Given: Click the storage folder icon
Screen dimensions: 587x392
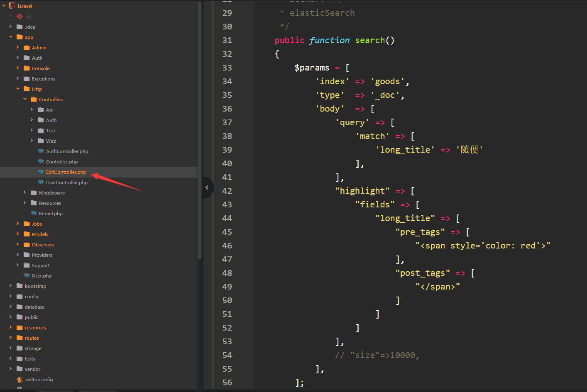Looking at the screenshot, I should (x=20, y=348).
